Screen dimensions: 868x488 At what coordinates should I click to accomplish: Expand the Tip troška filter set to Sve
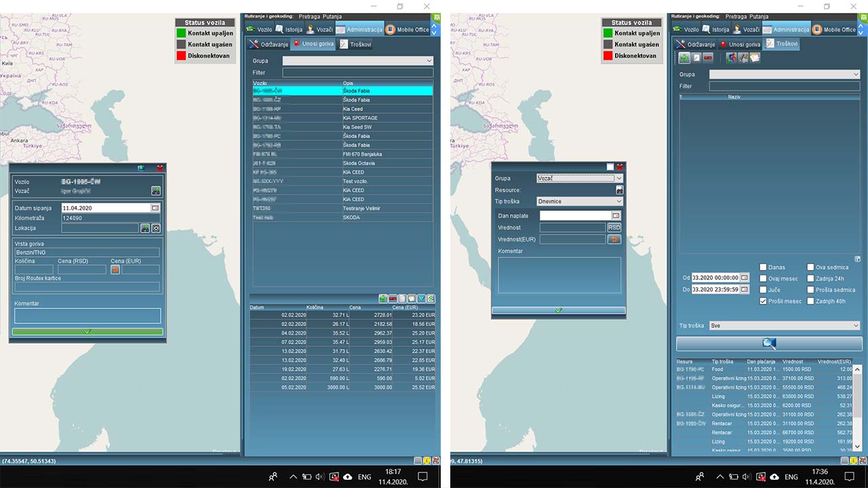(784, 326)
